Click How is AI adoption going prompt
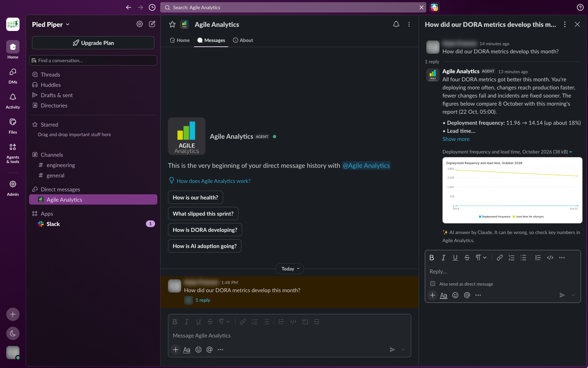Screen dimensions: 588x368 click(x=205, y=246)
